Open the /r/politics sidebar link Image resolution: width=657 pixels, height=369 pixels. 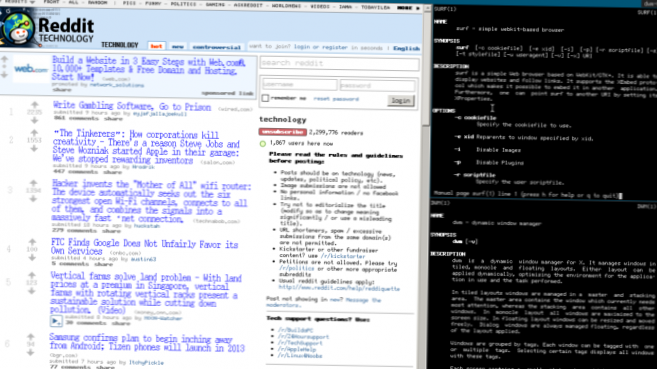[x=297, y=268]
